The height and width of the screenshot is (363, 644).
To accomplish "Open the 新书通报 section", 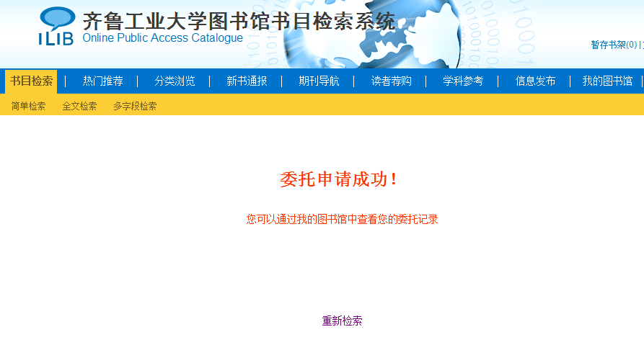I will tap(247, 81).
